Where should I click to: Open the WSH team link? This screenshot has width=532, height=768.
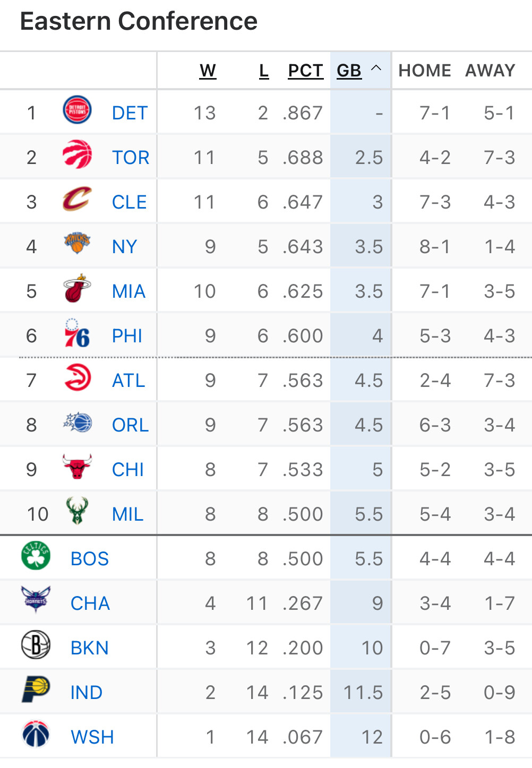click(x=92, y=737)
